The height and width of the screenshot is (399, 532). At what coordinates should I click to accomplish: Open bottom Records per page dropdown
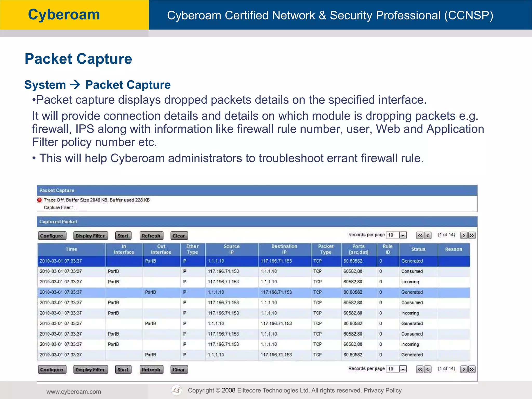[396, 369]
